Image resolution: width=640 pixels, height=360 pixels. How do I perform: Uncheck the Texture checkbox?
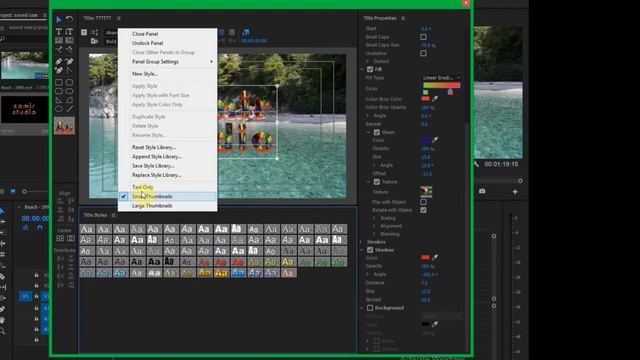click(377, 182)
